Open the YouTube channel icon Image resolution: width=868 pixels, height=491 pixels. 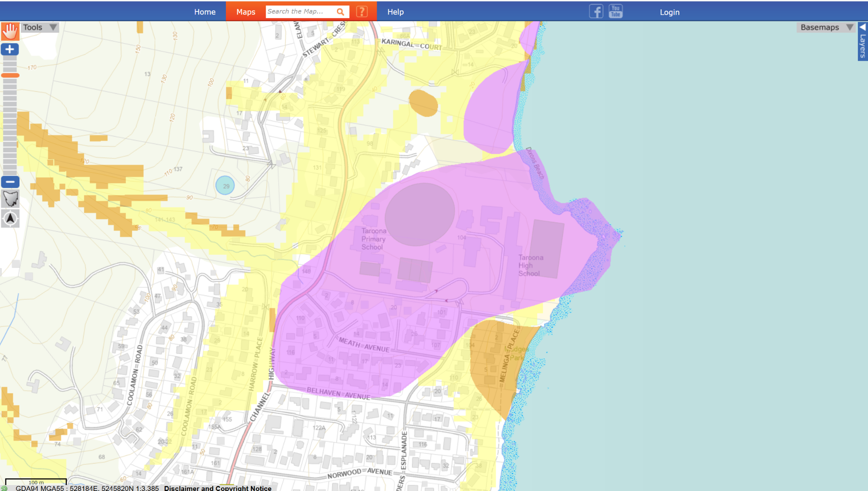coord(615,11)
